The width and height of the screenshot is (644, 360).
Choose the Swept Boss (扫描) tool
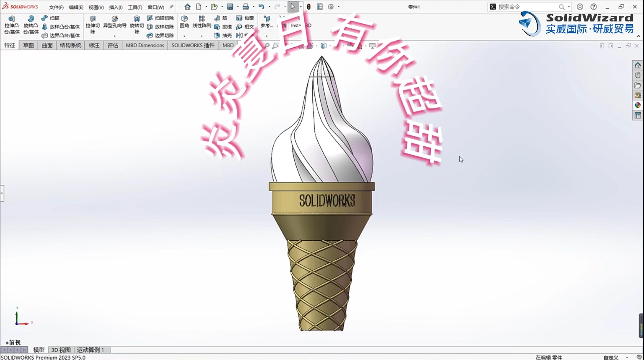[x=50, y=18]
